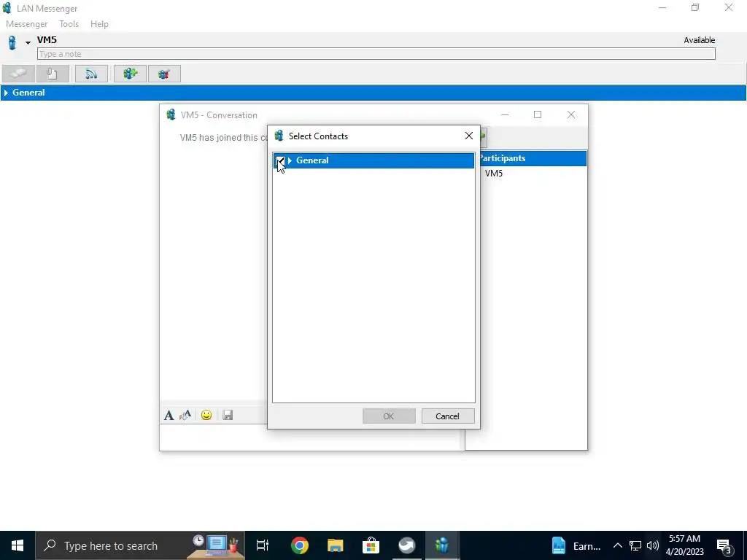Click the send instant message toolbar icon
The height and width of the screenshot is (560, 747).
pyautogui.click(x=18, y=74)
